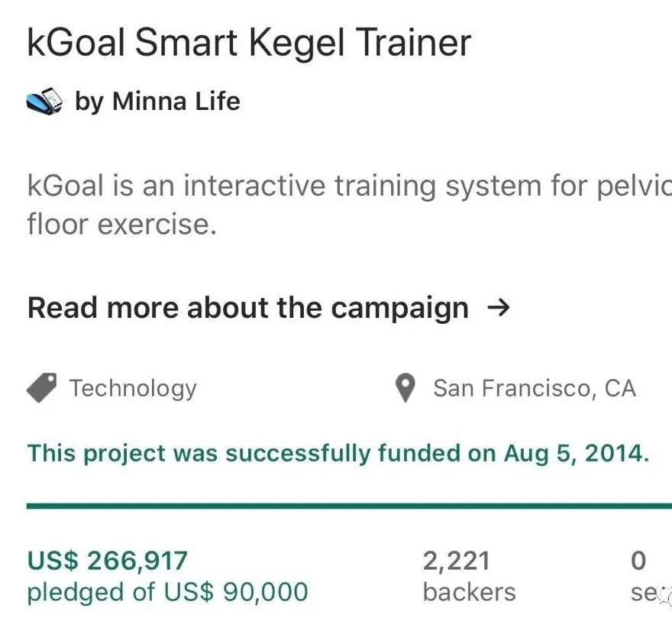
Task: Open creator profile by Minna Life
Action: pyautogui.click(x=157, y=101)
